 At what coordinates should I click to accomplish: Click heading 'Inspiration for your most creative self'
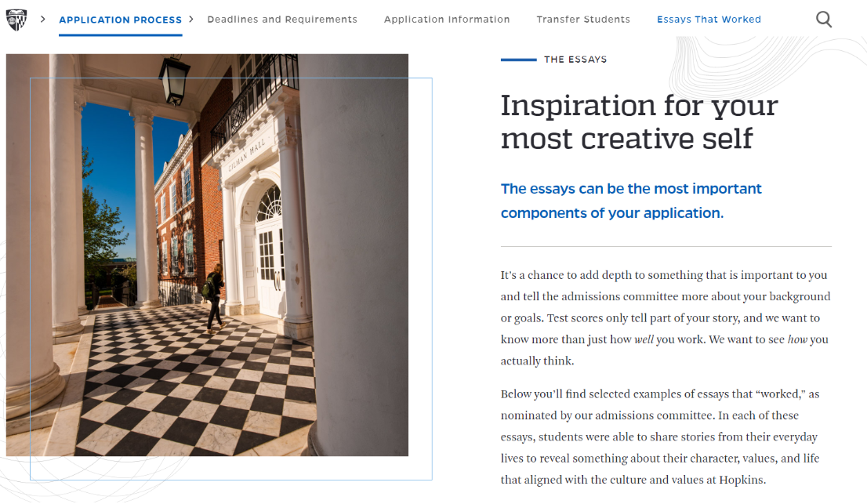(x=639, y=121)
